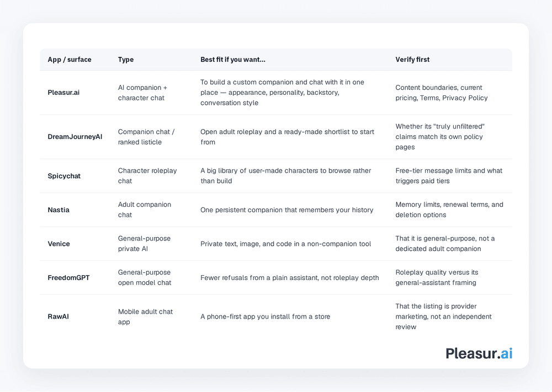Click 'AI companion + character chat' type cell
552x392 pixels.
coord(142,93)
